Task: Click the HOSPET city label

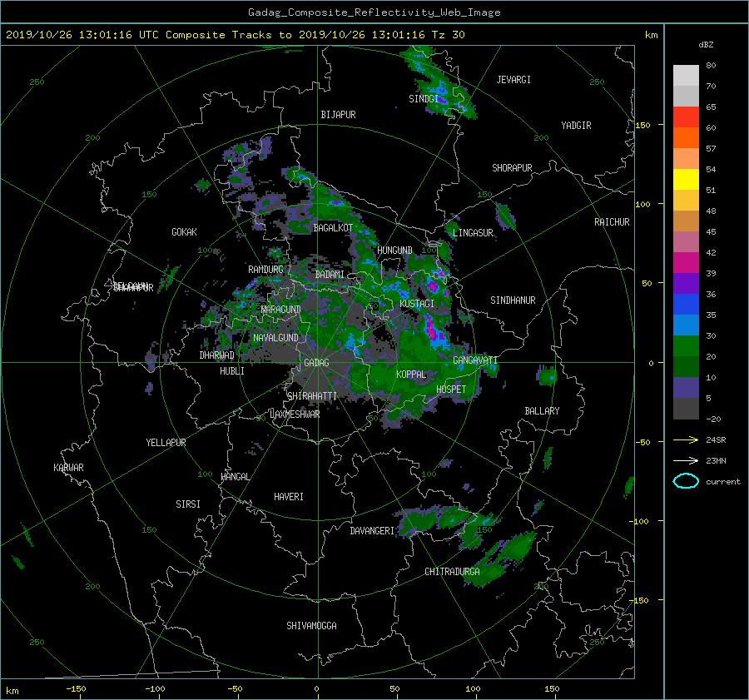Action: (451, 390)
